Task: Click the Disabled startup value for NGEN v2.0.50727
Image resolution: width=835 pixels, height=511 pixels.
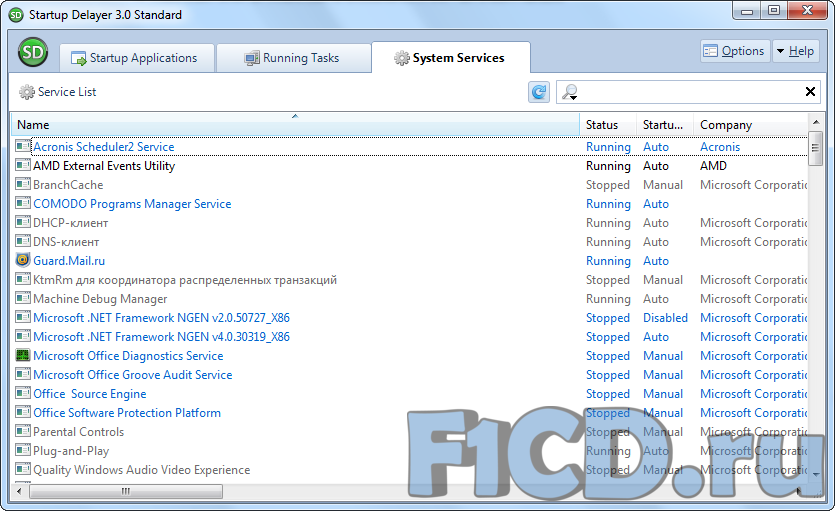Action: pos(665,318)
